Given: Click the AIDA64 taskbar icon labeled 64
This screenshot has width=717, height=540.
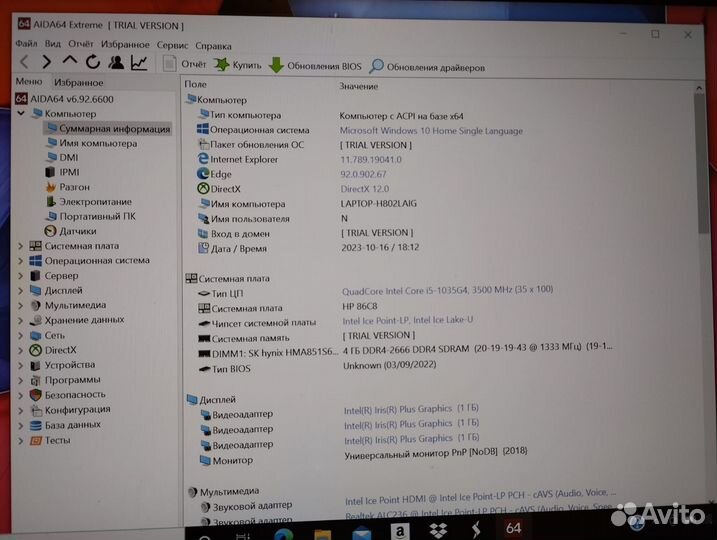Looking at the screenshot, I should tap(513, 528).
